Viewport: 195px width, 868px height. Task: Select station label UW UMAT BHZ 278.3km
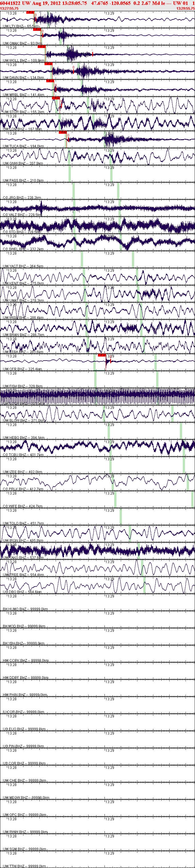click(x=23, y=301)
